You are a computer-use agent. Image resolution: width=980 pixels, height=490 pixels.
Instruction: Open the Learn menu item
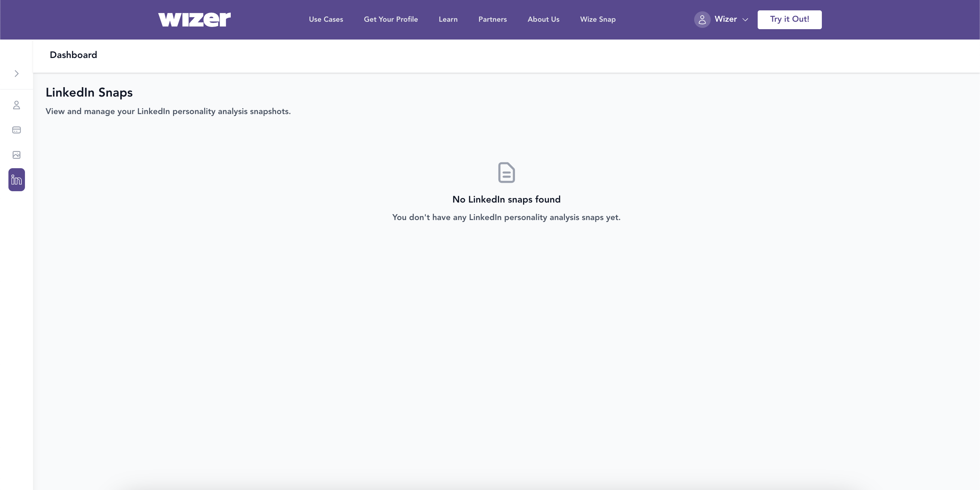click(x=448, y=19)
